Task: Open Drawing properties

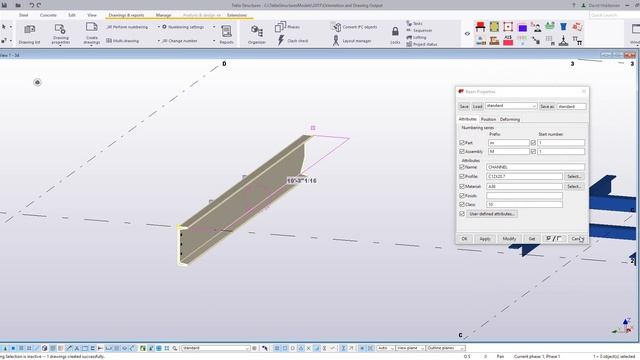Action: tap(60, 34)
